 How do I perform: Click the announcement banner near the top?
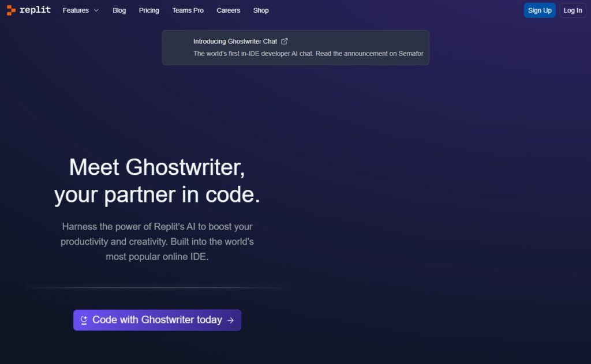(295, 47)
